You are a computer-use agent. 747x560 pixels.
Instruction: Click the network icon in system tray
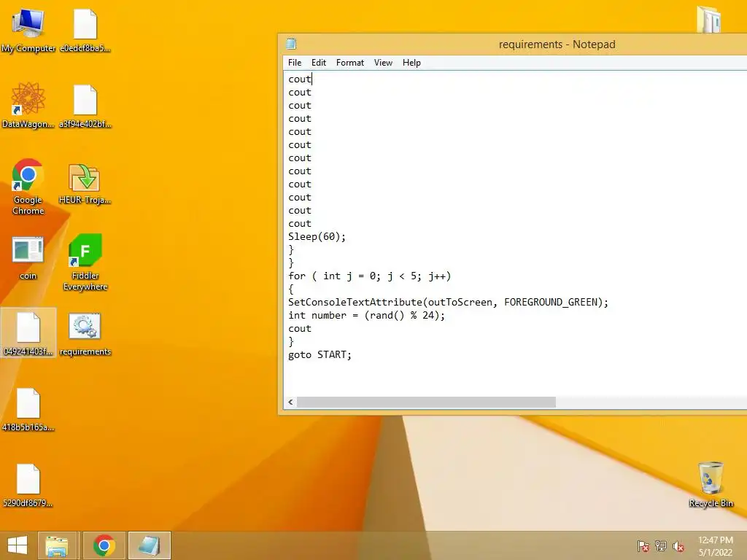(661, 545)
